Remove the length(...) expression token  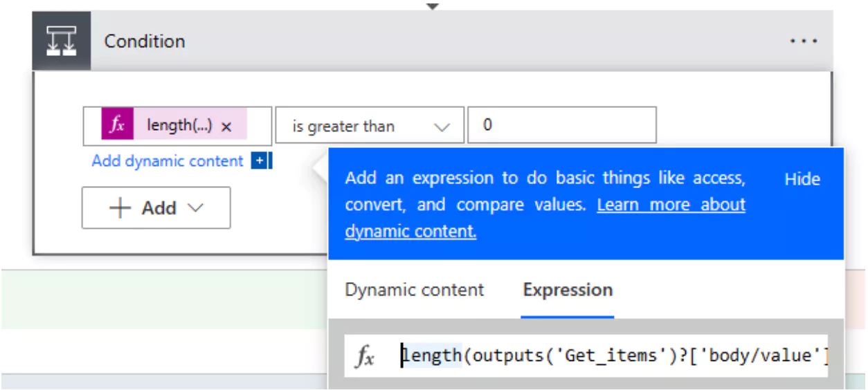coord(226,127)
